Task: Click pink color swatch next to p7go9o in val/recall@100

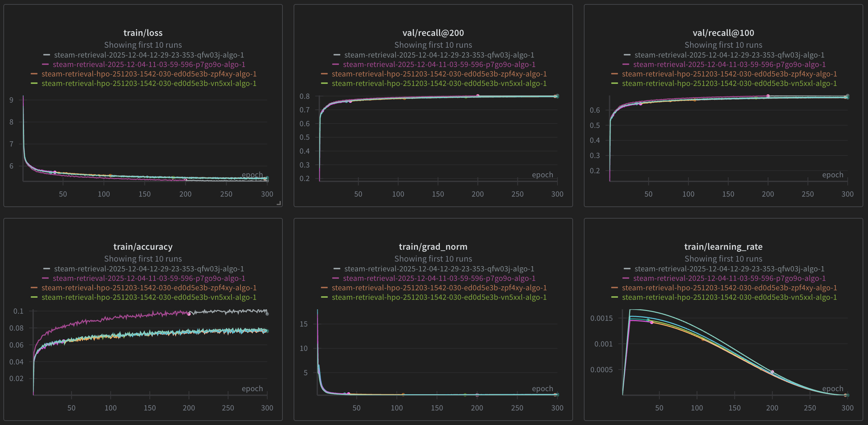Action: [x=626, y=64]
